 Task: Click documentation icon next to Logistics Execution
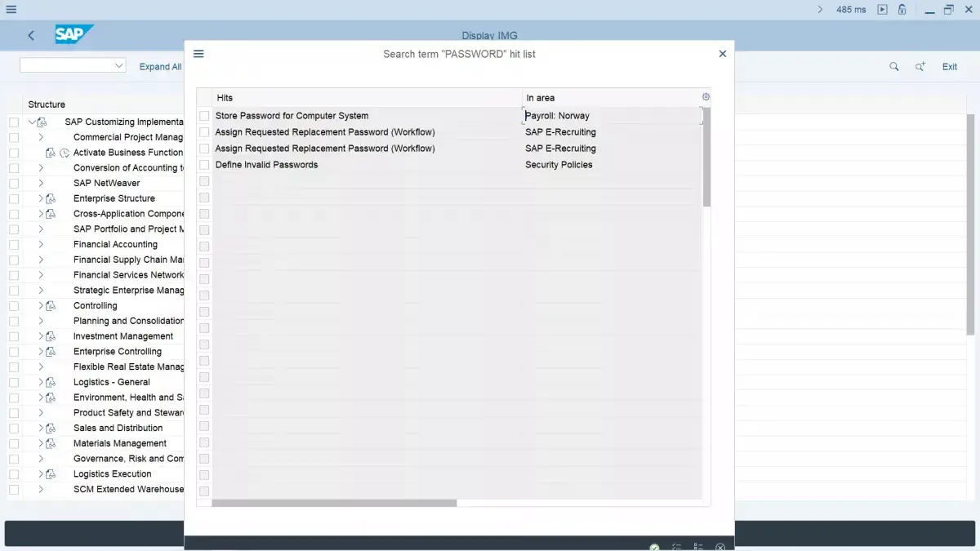[x=51, y=474]
